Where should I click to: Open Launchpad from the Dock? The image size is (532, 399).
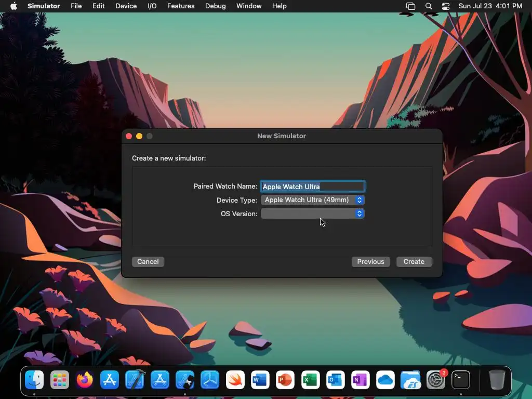coord(59,380)
